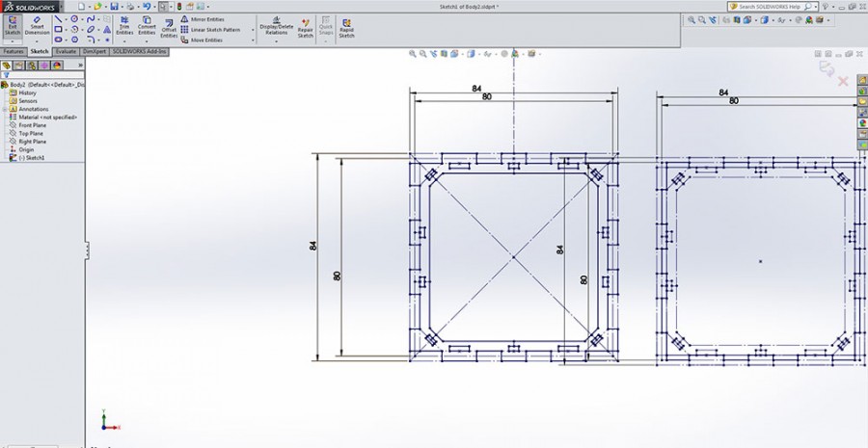
Task: Click the Search SOLIDWORKS Help field
Action: coord(770,7)
